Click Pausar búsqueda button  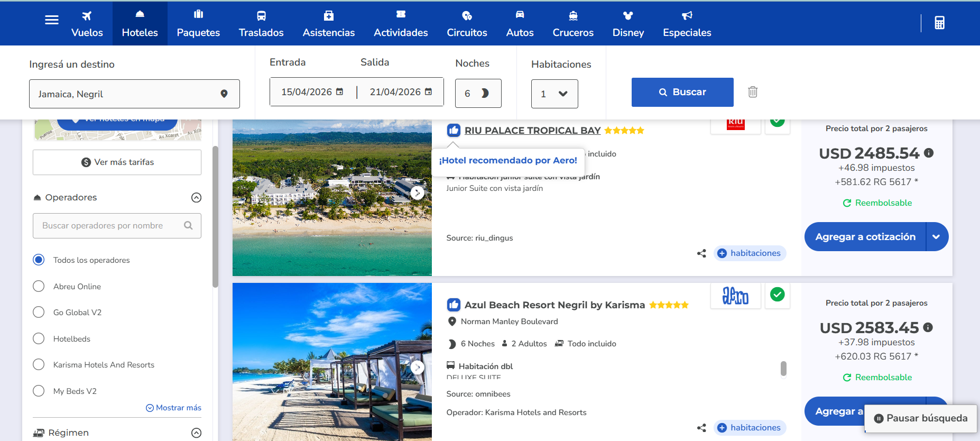[x=921, y=418]
